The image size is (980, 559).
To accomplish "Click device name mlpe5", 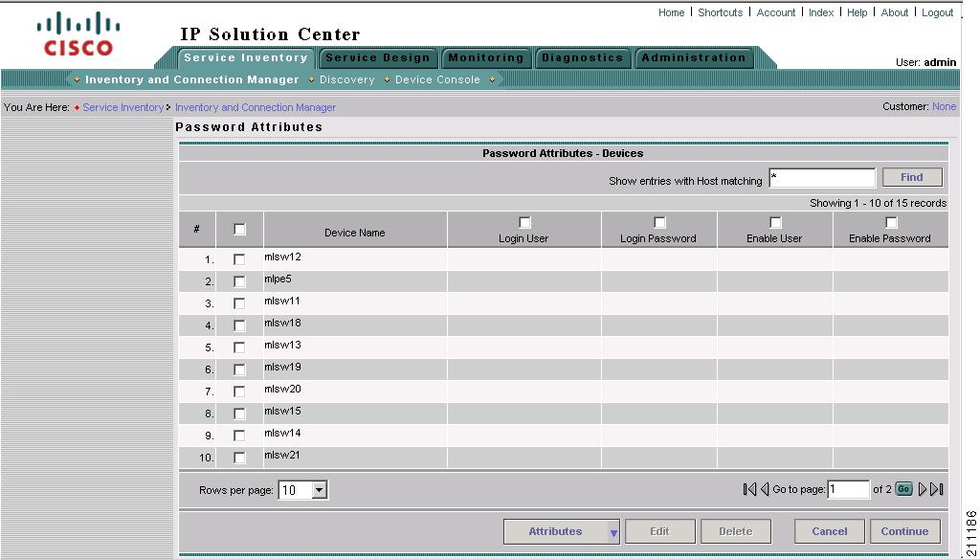I will tap(278, 279).
